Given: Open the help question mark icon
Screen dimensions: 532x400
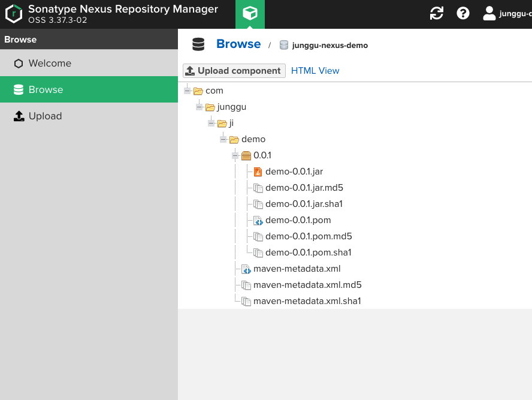Looking at the screenshot, I should pos(463,13).
